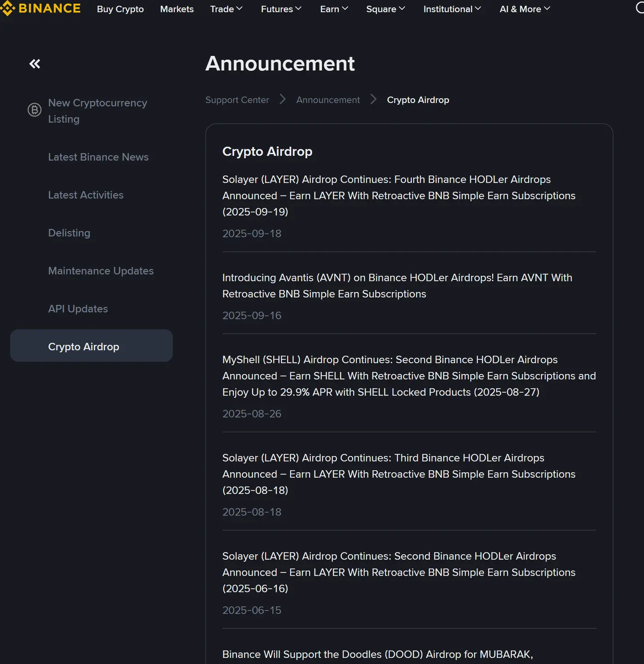Open Solayer Second HODLer Airdrops announcement
The height and width of the screenshot is (664, 644).
pos(399,572)
